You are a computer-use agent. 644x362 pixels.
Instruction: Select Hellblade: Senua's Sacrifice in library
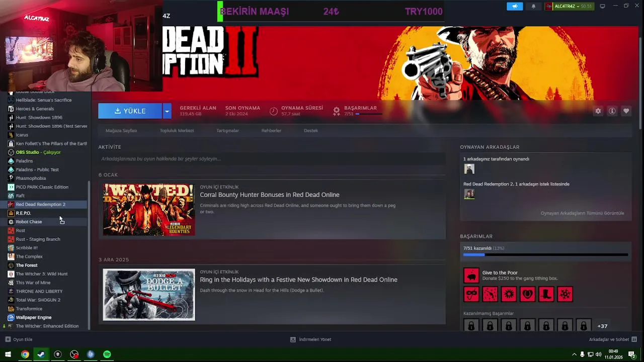(x=44, y=100)
